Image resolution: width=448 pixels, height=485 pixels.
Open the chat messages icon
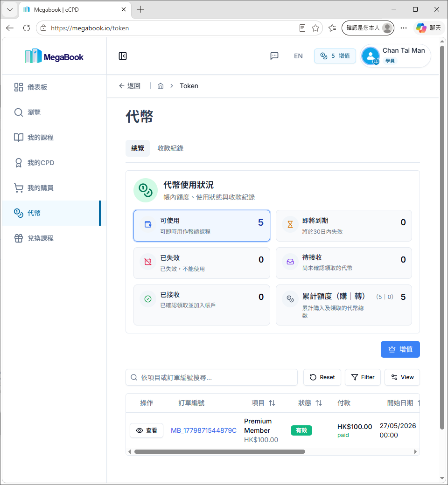(274, 56)
